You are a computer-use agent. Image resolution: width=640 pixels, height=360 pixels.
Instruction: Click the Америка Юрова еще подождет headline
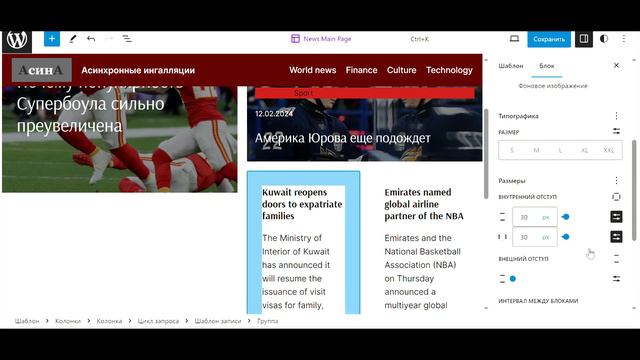(x=342, y=138)
